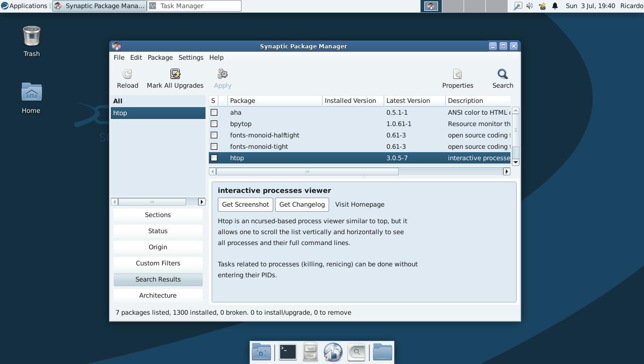The image size is (644, 364).
Task: Switch to Task Manager in the taskbar
Action: [194, 6]
